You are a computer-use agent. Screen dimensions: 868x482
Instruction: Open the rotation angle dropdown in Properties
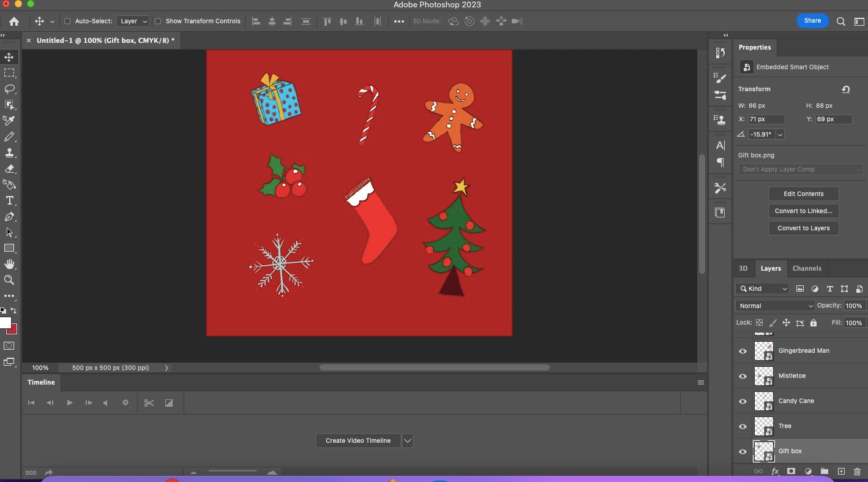point(779,134)
